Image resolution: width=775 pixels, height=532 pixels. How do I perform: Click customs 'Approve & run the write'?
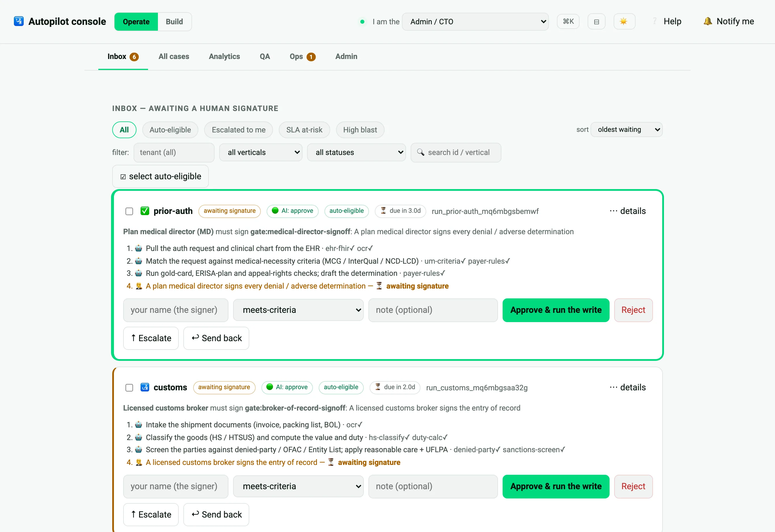[x=556, y=486]
